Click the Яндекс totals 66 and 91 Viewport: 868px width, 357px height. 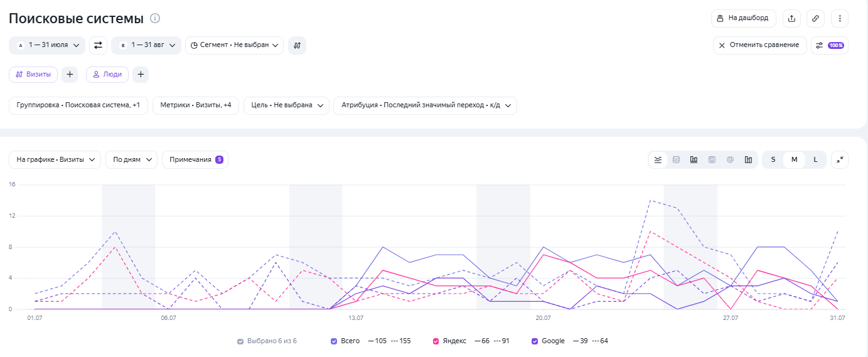tap(492, 341)
